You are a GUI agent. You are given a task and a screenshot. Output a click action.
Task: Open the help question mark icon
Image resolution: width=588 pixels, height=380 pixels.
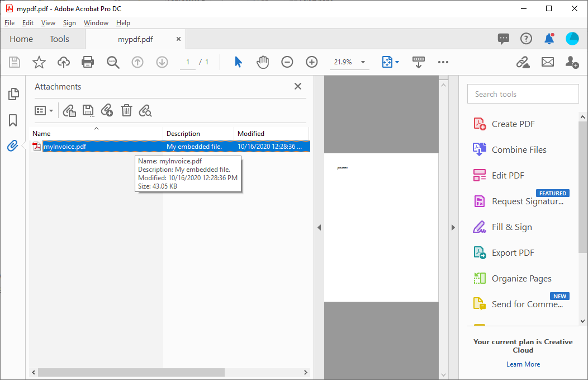pos(526,39)
